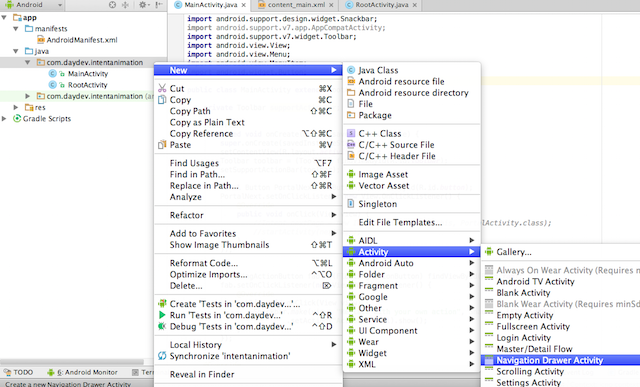Click the Paste clipboard icon
The height and width of the screenshot is (387, 640).
(x=162, y=145)
